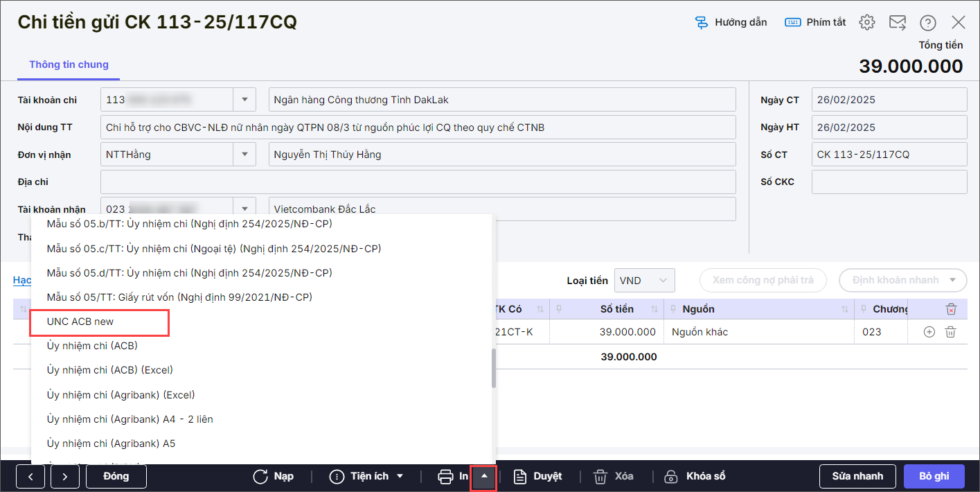Image resolution: width=980 pixels, height=492 pixels.
Task: Click the settings gear icon in header
Action: pos(866,22)
